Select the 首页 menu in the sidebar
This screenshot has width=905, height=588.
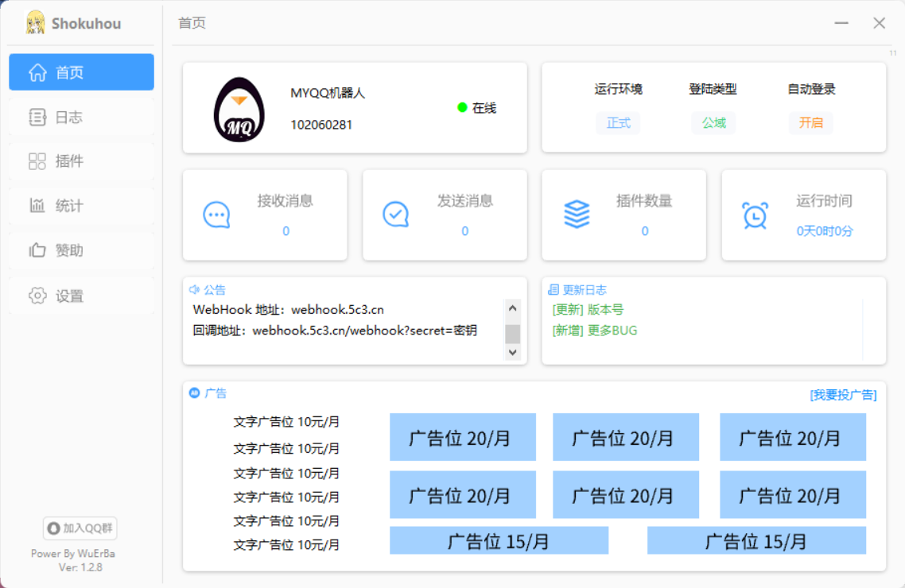point(81,72)
